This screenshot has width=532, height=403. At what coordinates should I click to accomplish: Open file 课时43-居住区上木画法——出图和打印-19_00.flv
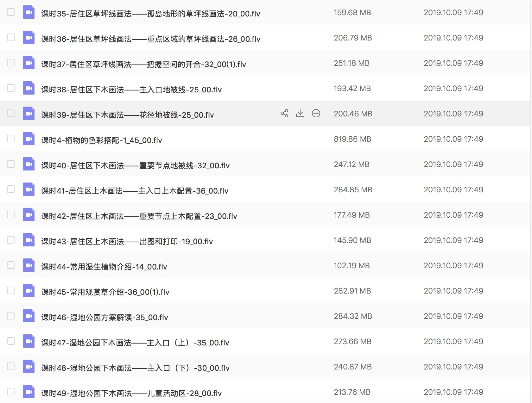click(x=127, y=241)
